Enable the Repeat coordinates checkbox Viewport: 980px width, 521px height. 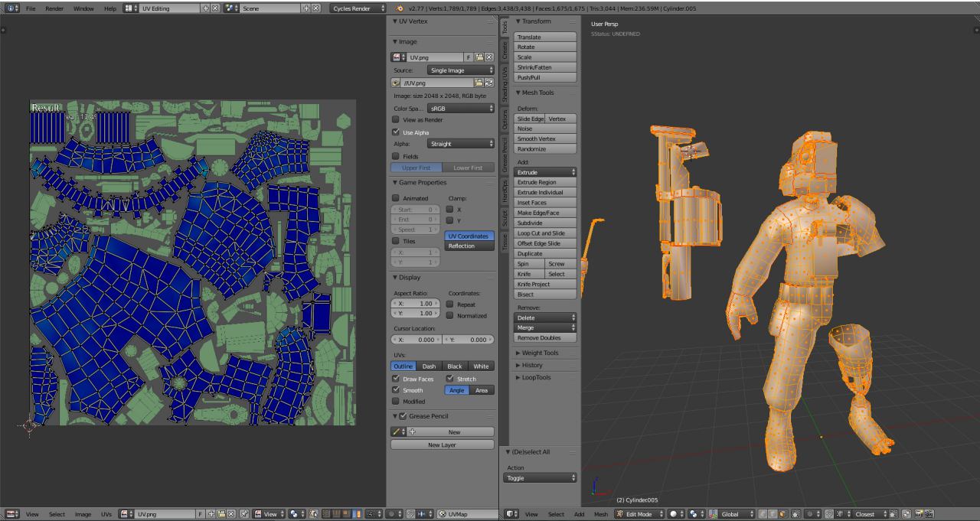450,304
